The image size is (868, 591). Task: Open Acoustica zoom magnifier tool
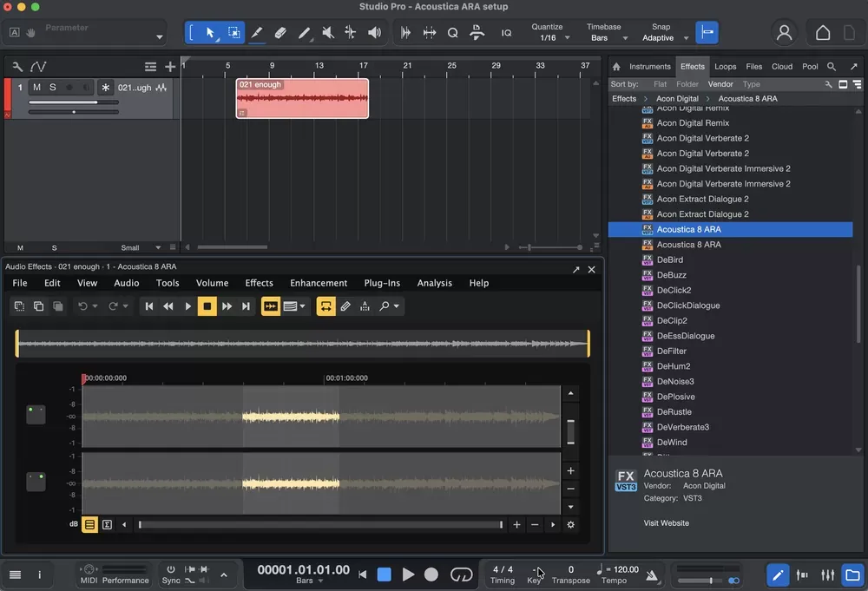(x=385, y=306)
